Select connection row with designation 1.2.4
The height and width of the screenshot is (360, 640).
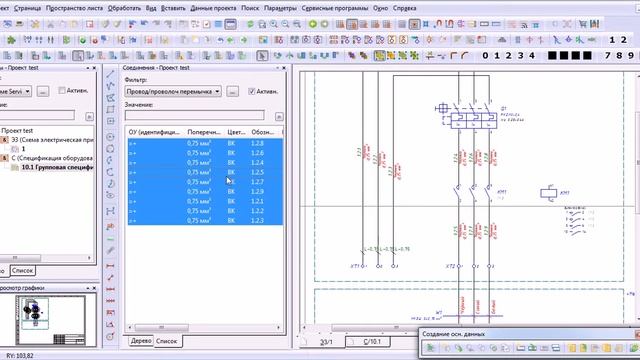205,162
